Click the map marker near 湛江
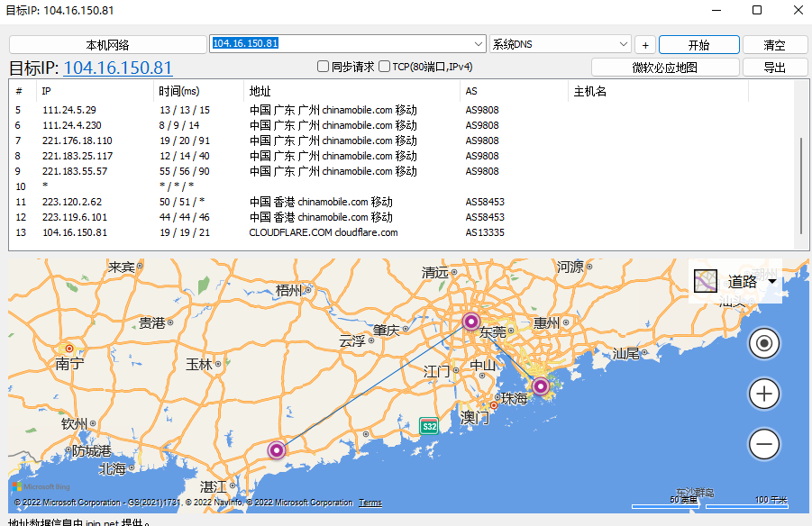Screen dimensions: 812x526 click(x=277, y=450)
